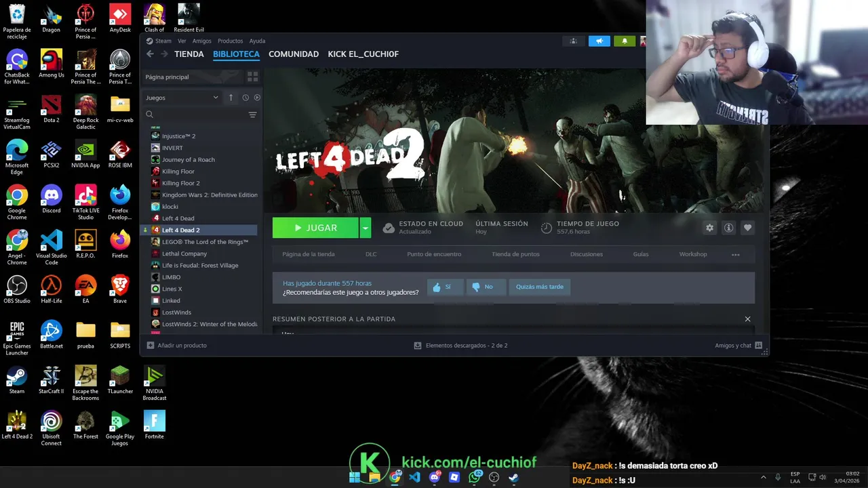Screen dimensions: 868x488
Task: Open Dota 2 desktop shortcut
Action: coord(52,110)
